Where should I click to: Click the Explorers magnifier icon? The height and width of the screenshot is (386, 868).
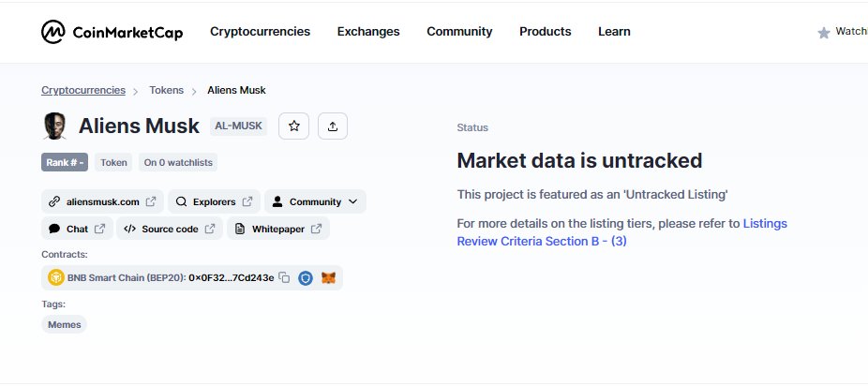point(181,201)
